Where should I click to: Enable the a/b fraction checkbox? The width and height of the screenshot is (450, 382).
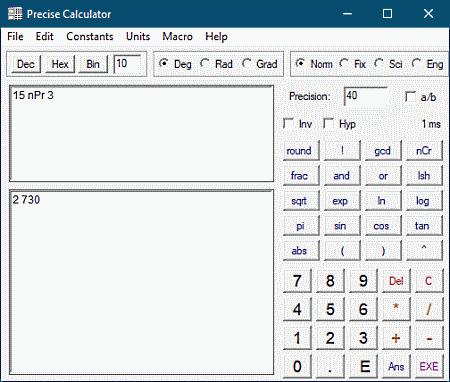pyautogui.click(x=421, y=97)
